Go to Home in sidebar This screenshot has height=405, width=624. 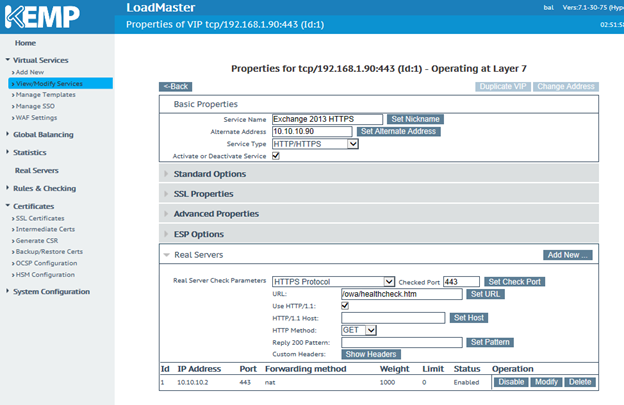coord(25,43)
